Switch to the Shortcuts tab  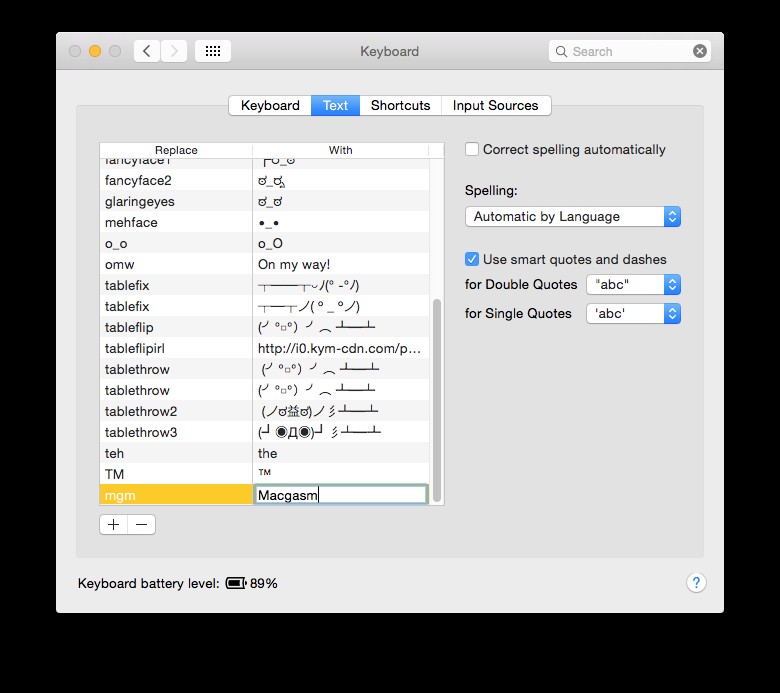coord(400,105)
